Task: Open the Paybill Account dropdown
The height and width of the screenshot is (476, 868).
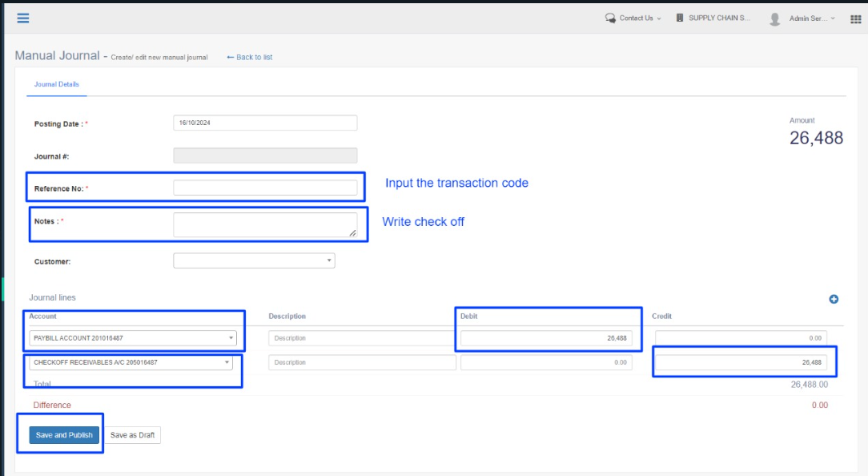Action: [133, 338]
